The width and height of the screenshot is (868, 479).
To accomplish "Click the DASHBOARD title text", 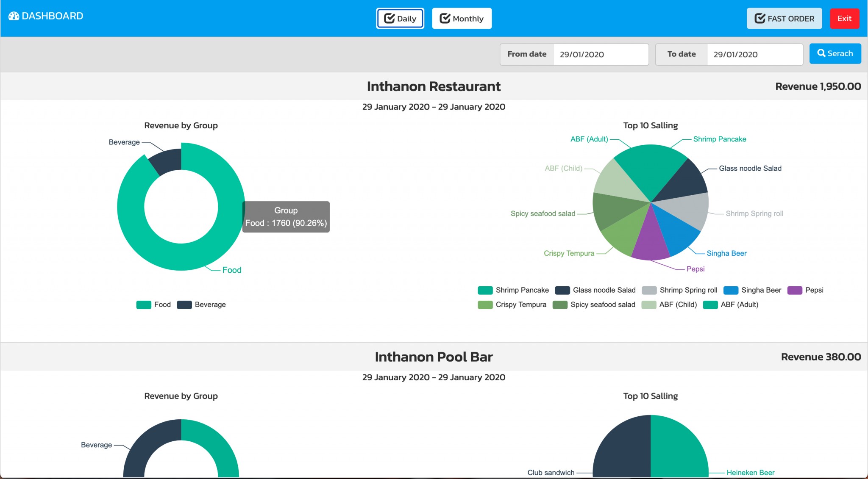I will coord(52,16).
